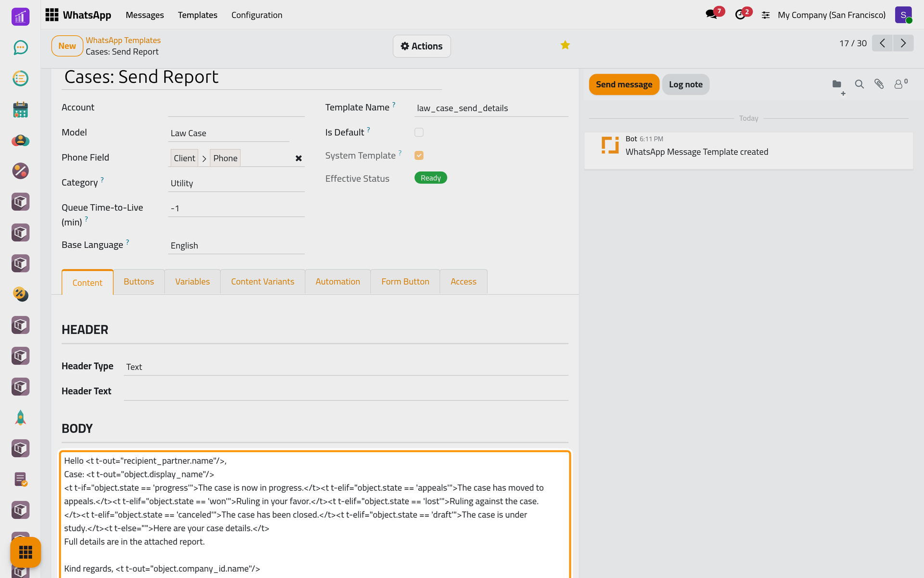Click the Log note button
924x578 pixels.
[686, 84]
